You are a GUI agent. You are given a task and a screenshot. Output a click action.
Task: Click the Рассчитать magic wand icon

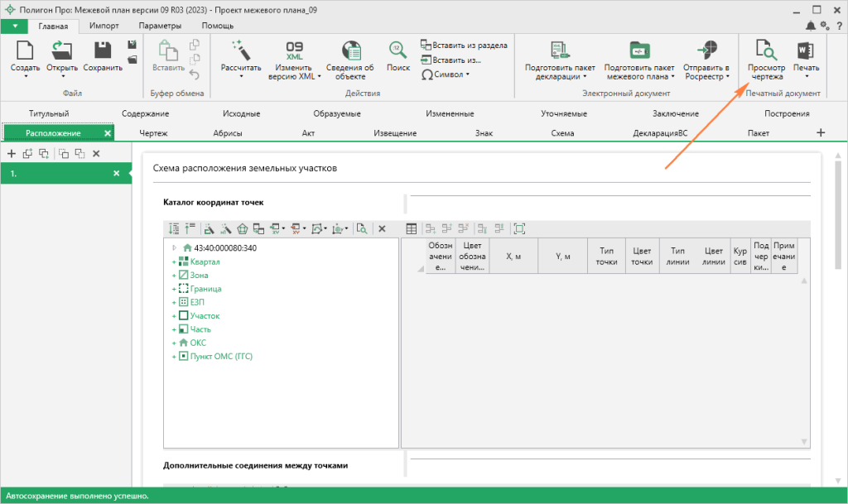(241, 50)
